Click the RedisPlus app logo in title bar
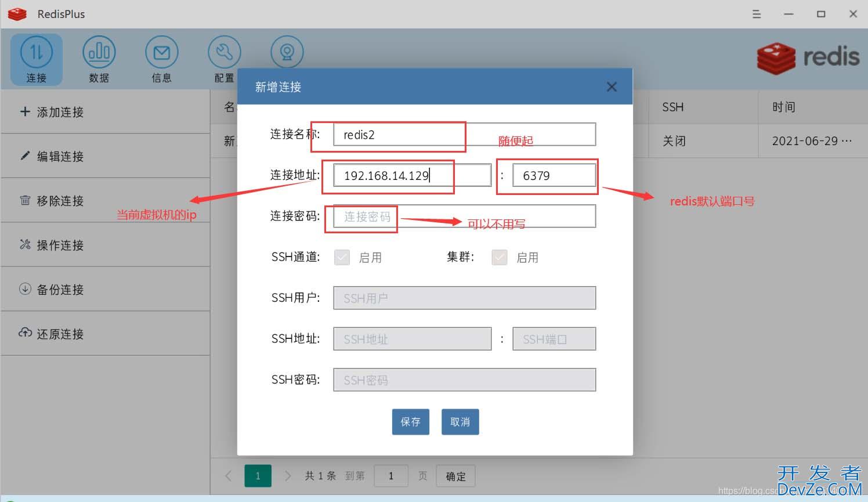 point(17,14)
